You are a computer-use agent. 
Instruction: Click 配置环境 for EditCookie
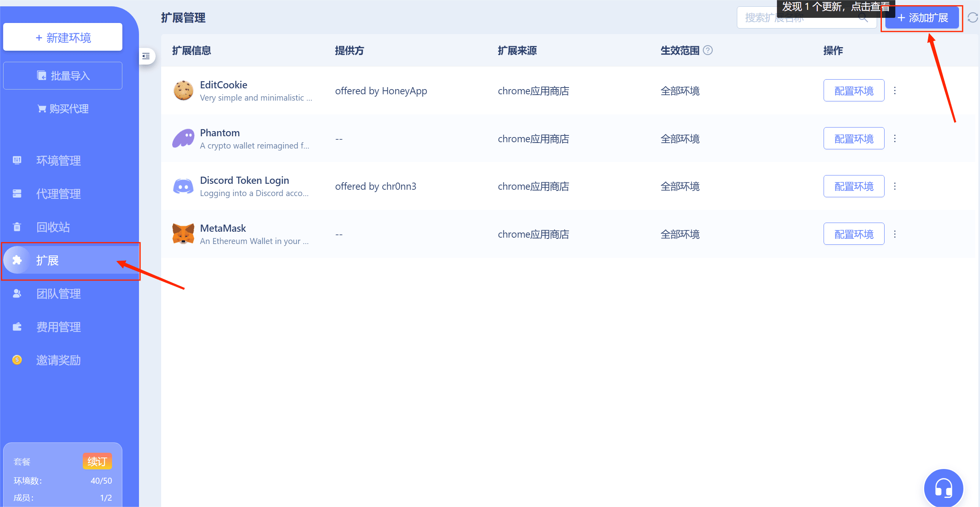coord(854,91)
